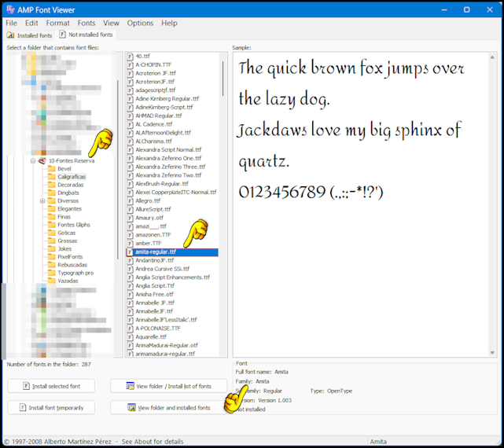Click the icon beside Allegro.ttf
Image resolution: width=504 pixels, height=448 pixels.
coord(130,201)
